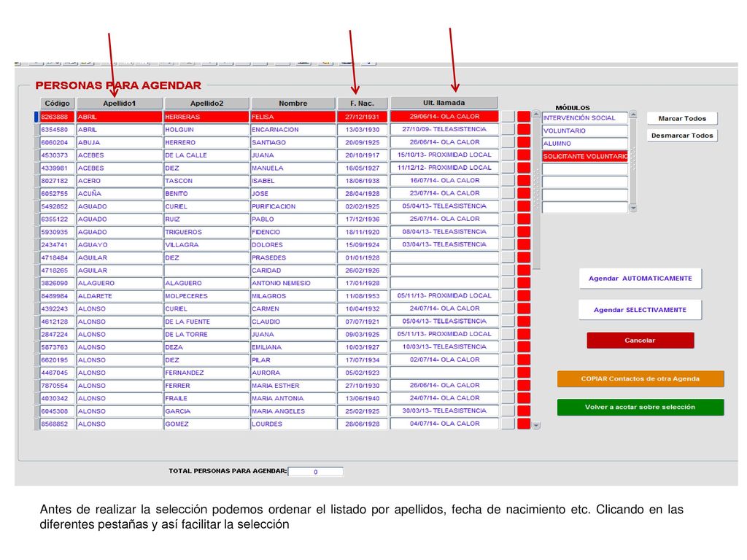Click the Desmarcar Todos button

click(682, 136)
